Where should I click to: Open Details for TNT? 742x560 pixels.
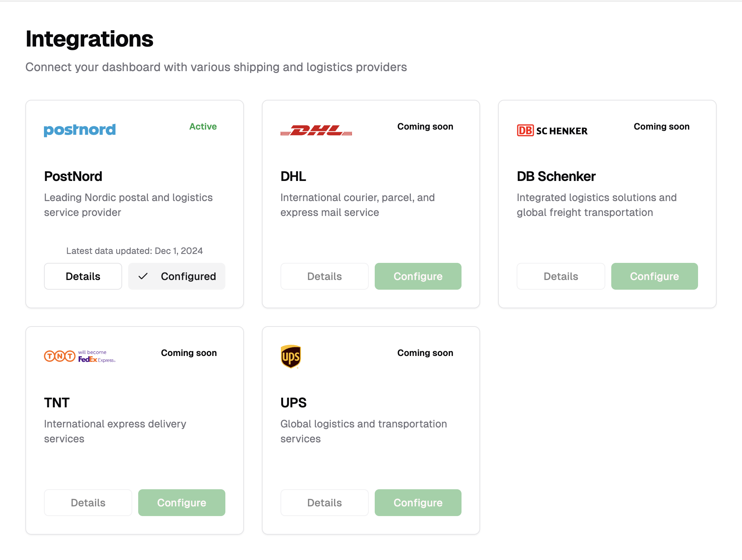pos(88,502)
